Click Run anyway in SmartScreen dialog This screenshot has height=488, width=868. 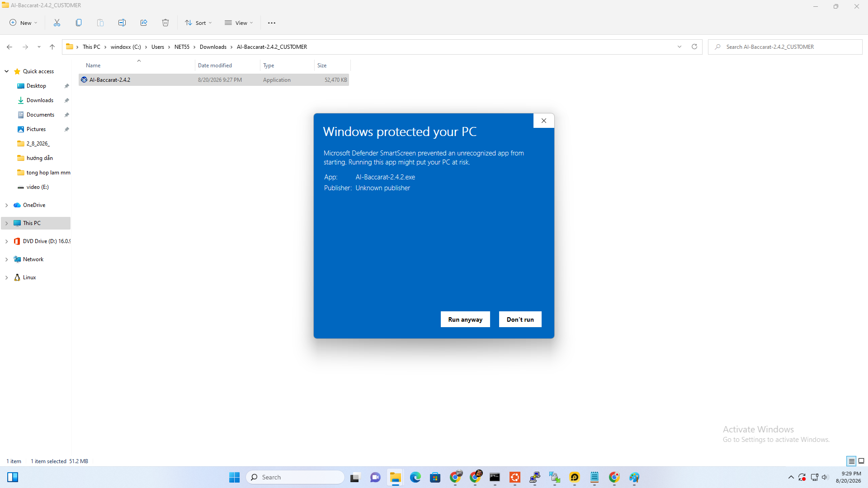coord(465,319)
